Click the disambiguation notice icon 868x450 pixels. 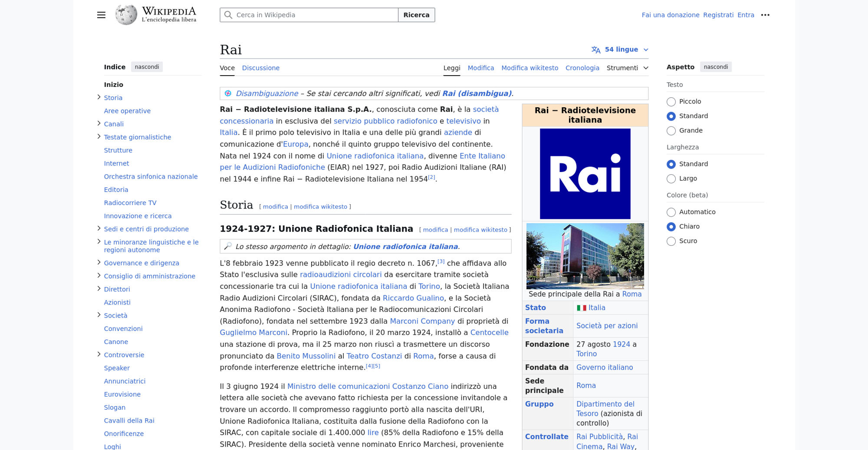tap(228, 93)
